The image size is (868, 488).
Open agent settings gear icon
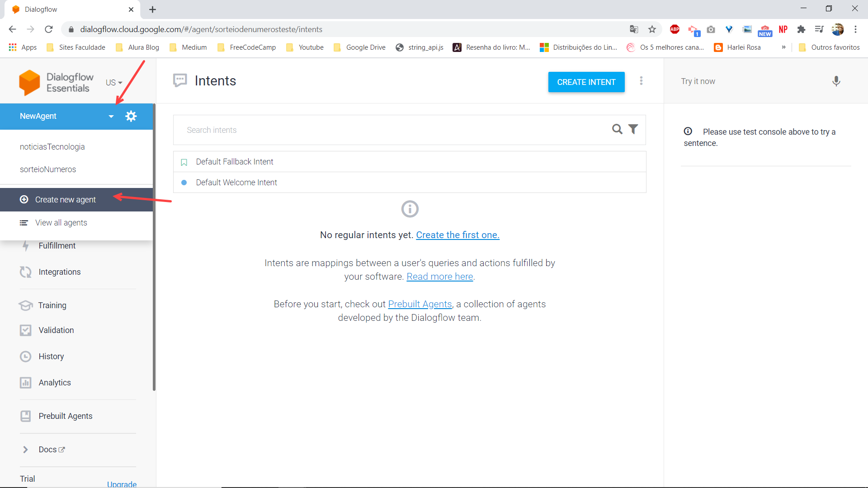(131, 116)
